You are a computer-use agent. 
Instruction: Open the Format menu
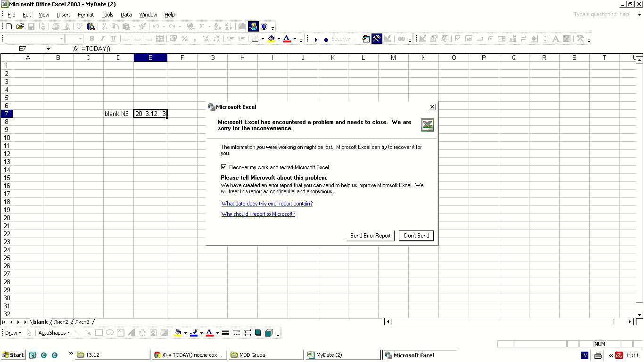coord(86,15)
